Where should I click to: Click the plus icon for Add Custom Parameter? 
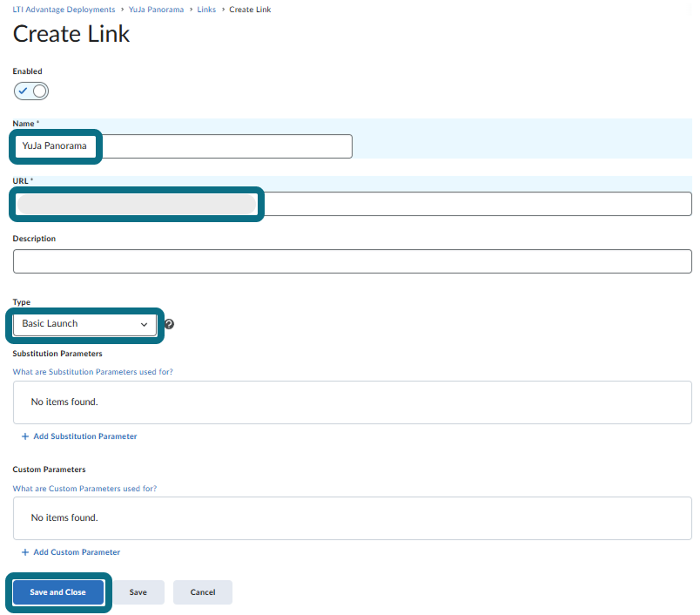click(x=25, y=552)
